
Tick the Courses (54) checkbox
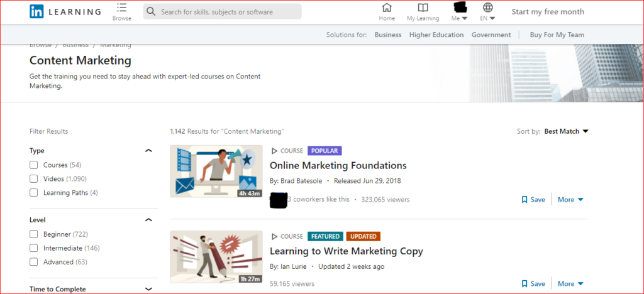[34, 165]
